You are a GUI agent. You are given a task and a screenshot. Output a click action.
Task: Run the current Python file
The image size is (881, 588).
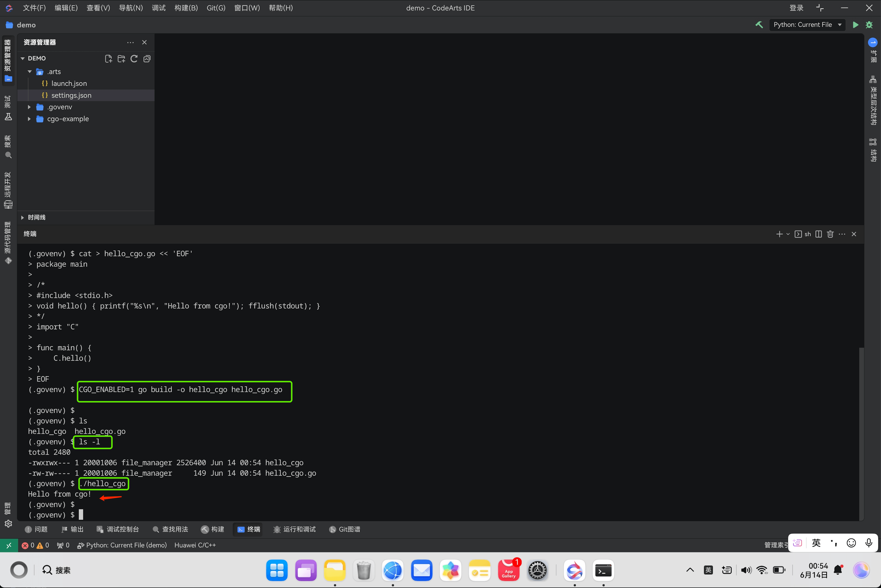tap(855, 25)
